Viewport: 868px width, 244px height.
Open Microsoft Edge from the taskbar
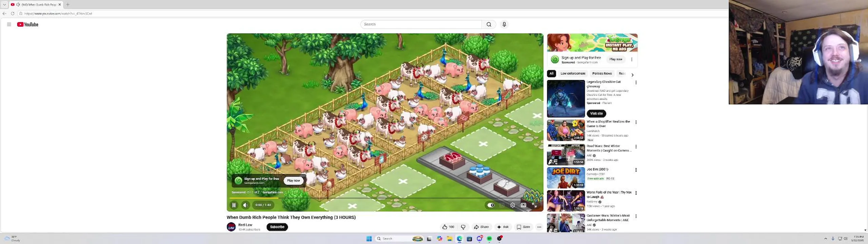coord(459,239)
